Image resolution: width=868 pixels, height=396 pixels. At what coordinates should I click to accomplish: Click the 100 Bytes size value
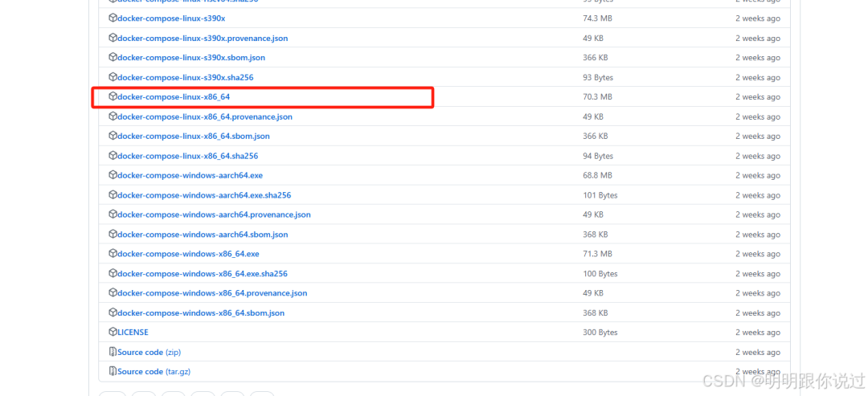click(x=600, y=274)
